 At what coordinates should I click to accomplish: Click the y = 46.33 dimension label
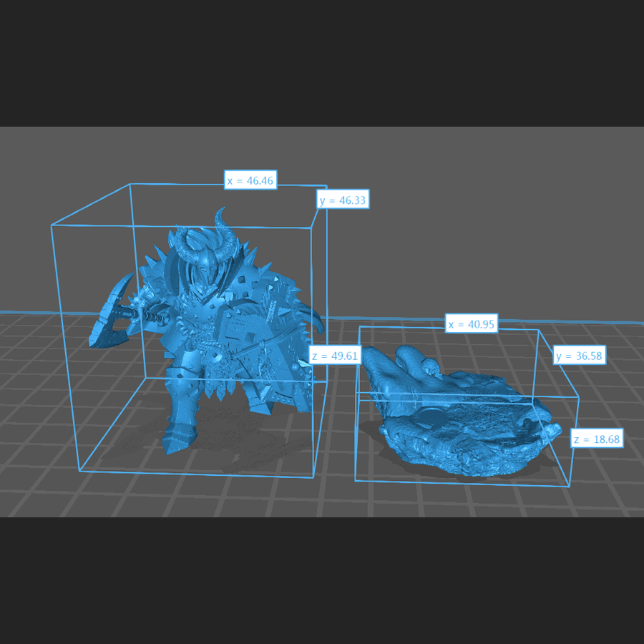pos(343,200)
